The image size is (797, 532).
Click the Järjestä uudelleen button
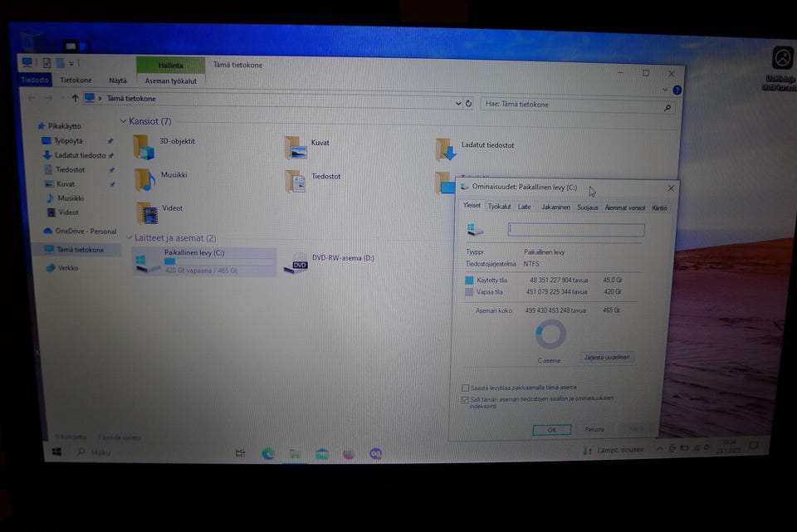click(607, 357)
